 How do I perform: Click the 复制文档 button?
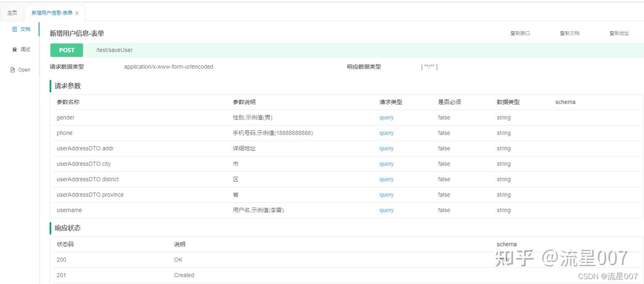point(570,33)
